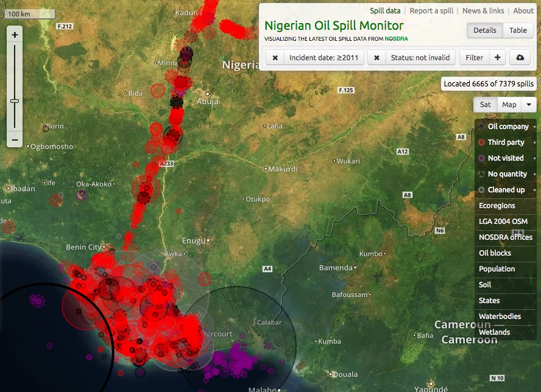Viewport: 541px width, 392px height.
Task: Follow the NOSDRA link in the subtitle
Action: tap(396, 39)
